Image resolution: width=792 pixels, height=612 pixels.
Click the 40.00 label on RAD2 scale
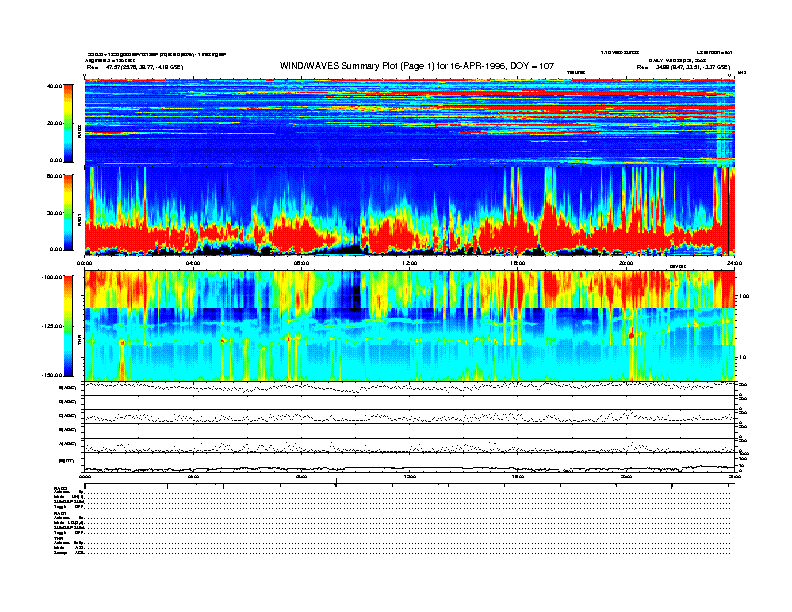click(x=54, y=86)
